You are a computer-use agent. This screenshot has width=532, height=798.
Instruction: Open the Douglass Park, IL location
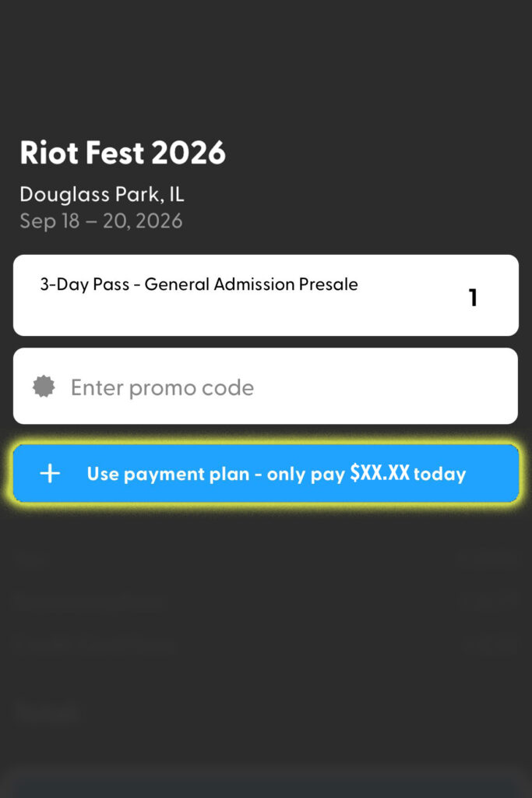point(101,194)
